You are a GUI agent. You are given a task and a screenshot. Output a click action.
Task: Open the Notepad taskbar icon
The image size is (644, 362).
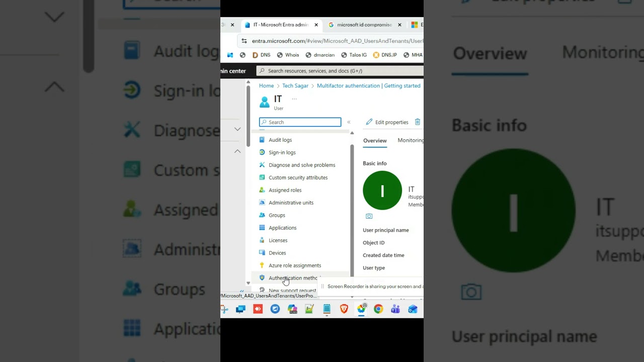pyautogui.click(x=327, y=309)
